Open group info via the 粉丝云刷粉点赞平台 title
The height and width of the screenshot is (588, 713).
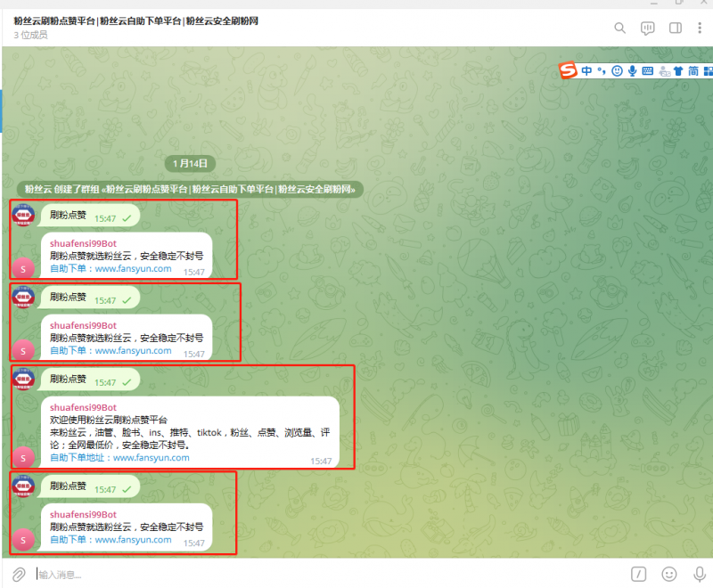click(135, 20)
